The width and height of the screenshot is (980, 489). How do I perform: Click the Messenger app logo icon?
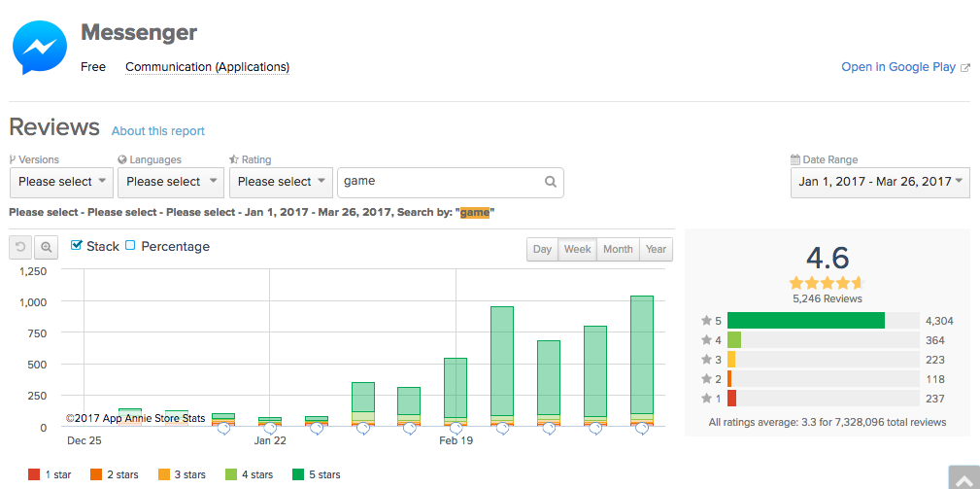pos(40,48)
